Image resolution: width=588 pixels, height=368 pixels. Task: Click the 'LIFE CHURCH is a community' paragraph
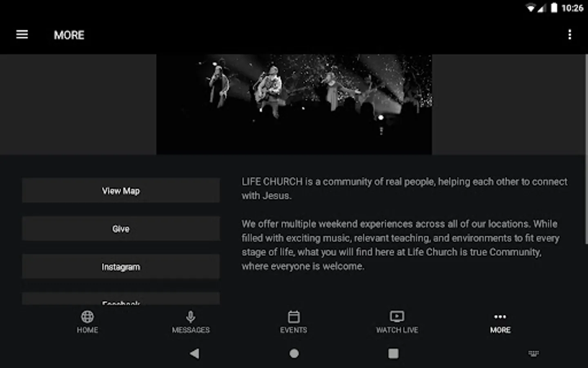404,188
